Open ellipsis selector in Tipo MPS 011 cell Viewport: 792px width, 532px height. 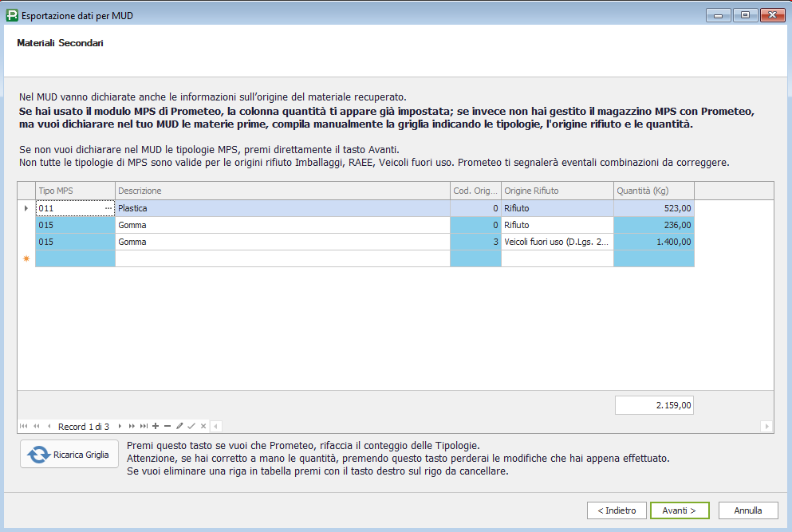108,208
